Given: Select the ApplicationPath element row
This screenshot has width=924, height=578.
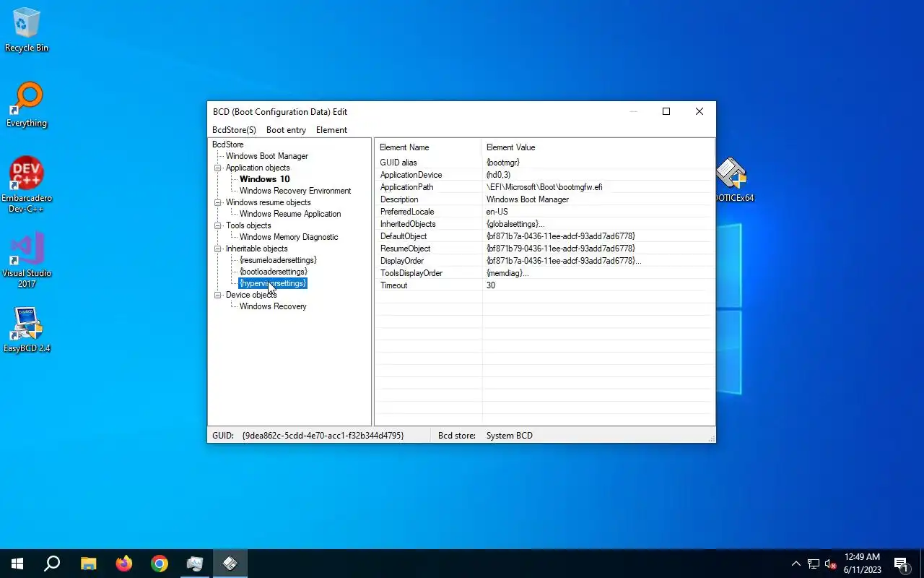Looking at the screenshot, I should click(x=544, y=187).
